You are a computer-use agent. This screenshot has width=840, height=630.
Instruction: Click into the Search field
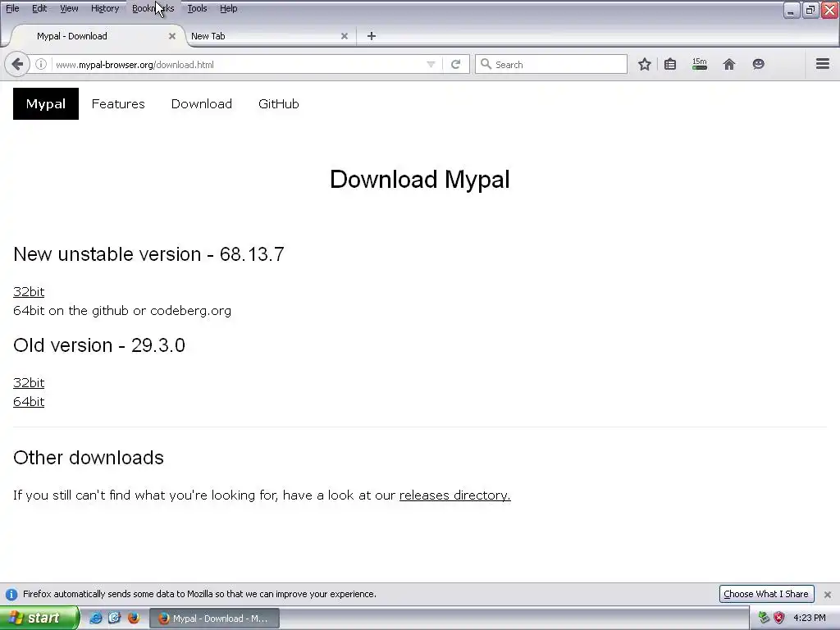click(x=551, y=64)
